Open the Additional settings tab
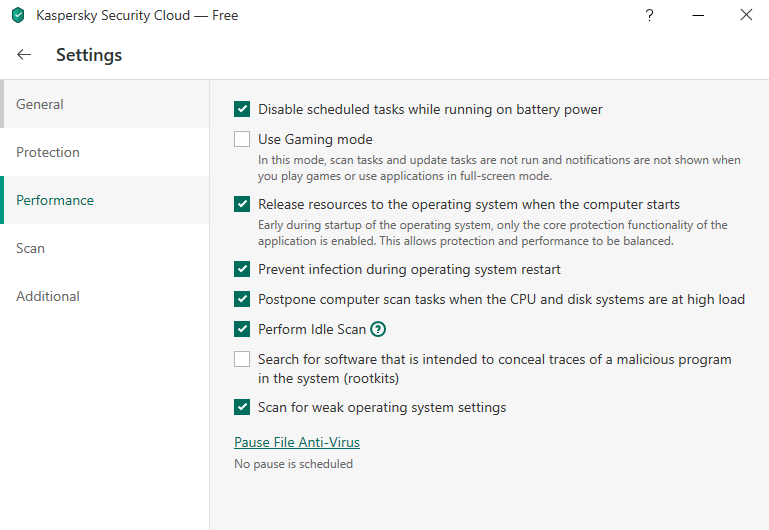 (x=48, y=296)
